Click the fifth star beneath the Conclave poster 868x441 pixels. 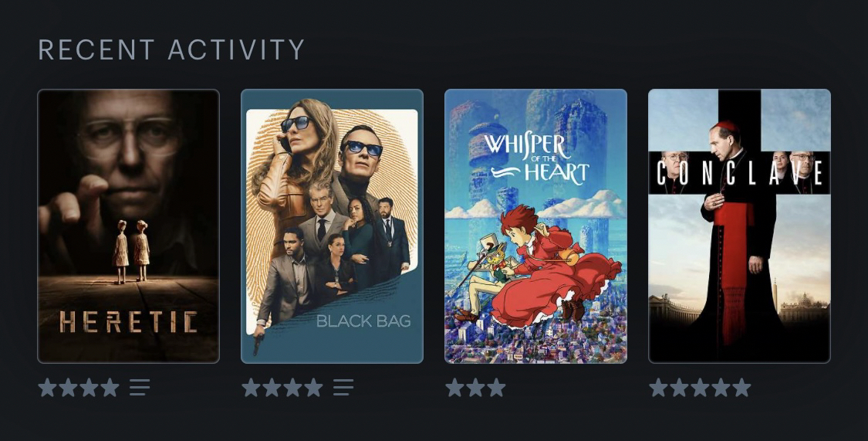pos(741,387)
